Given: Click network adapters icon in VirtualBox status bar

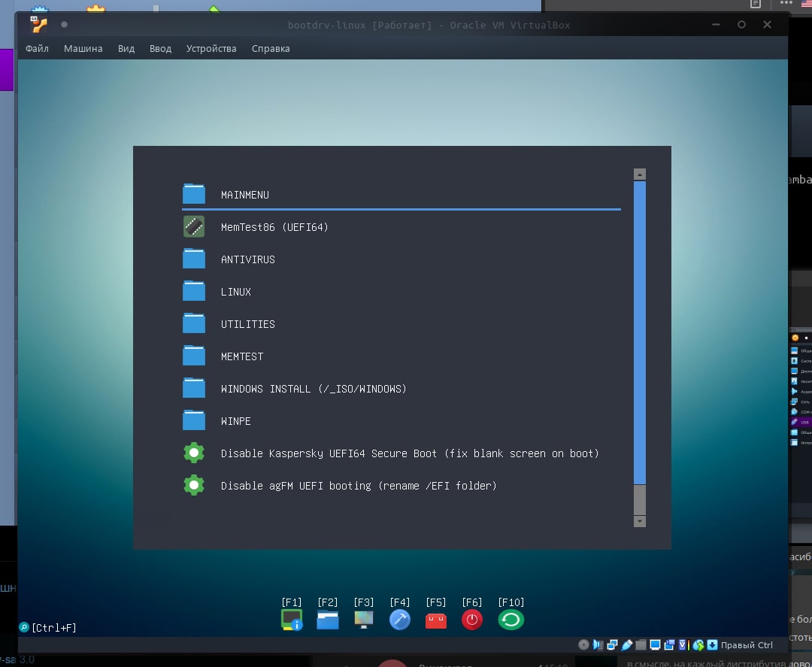Looking at the screenshot, I should coord(612,644).
